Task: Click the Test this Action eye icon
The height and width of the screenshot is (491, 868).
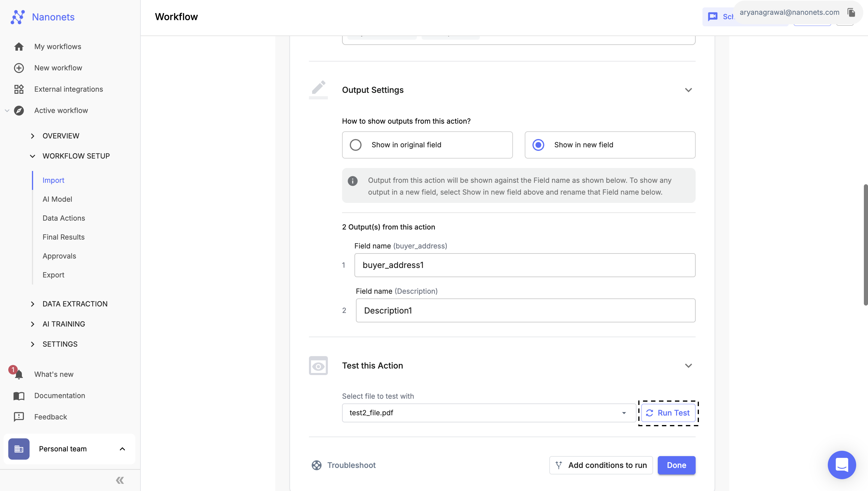Action: 318,366
